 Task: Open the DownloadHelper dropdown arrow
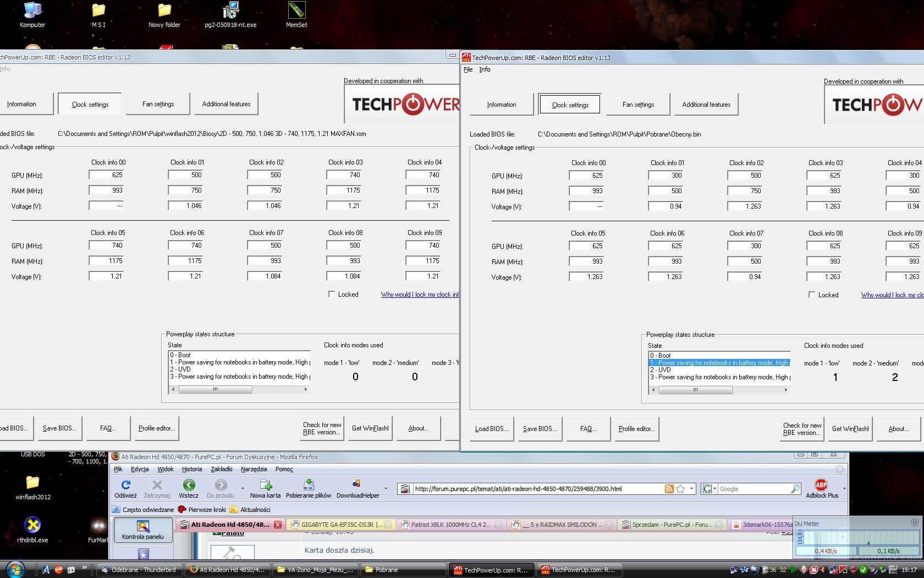click(386, 488)
